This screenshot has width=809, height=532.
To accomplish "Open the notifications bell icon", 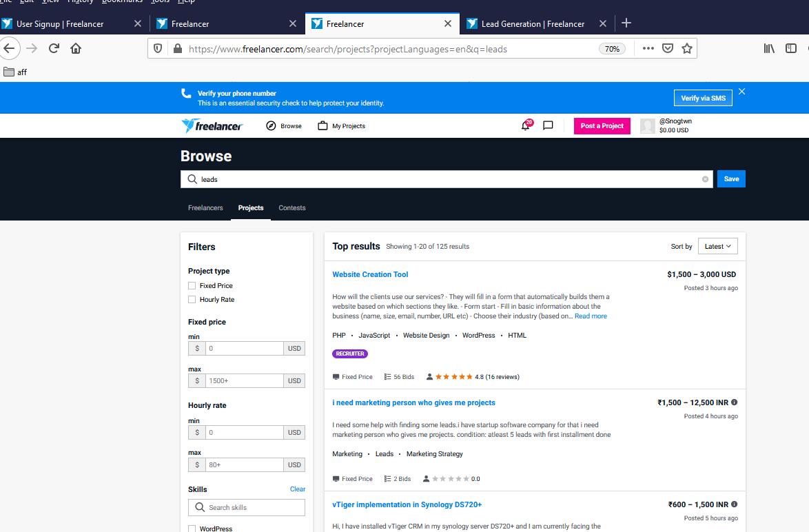I will coord(526,125).
